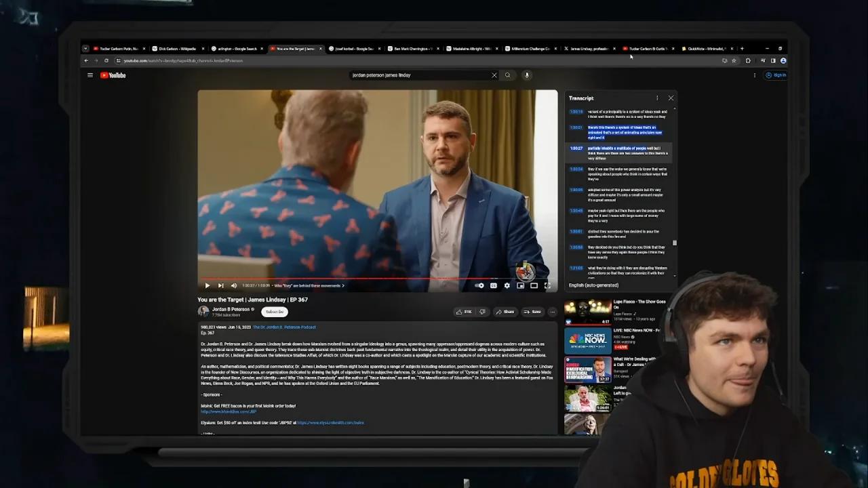Screen dimensions: 868x488
Task: Toggle subtitles/closed captions on video
Action: click(x=494, y=285)
